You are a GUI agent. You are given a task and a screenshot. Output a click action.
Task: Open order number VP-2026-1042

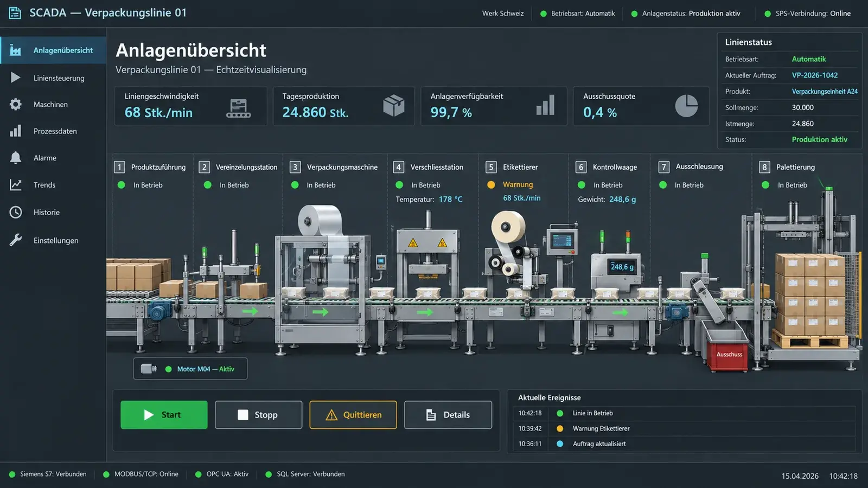[814, 75]
